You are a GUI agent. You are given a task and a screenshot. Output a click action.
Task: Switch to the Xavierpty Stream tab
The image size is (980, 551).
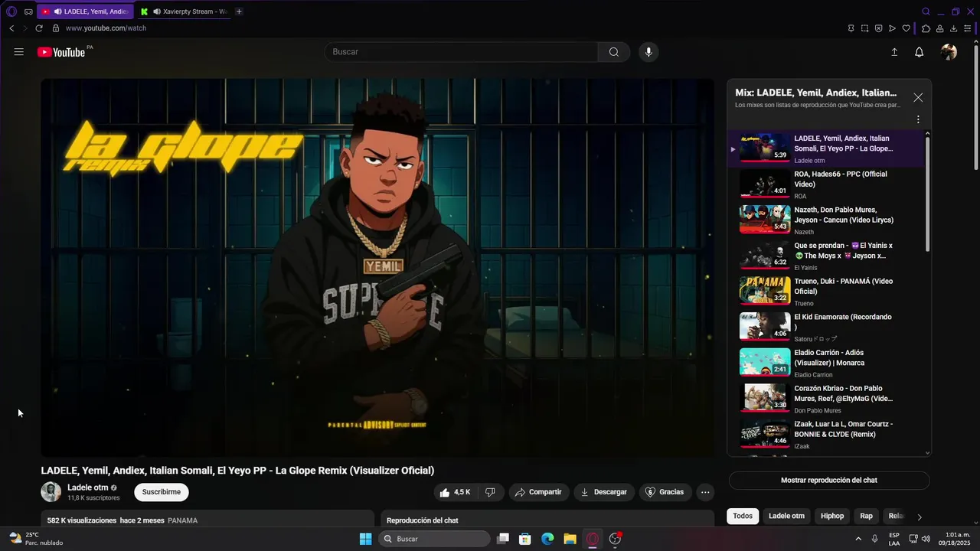coord(184,11)
